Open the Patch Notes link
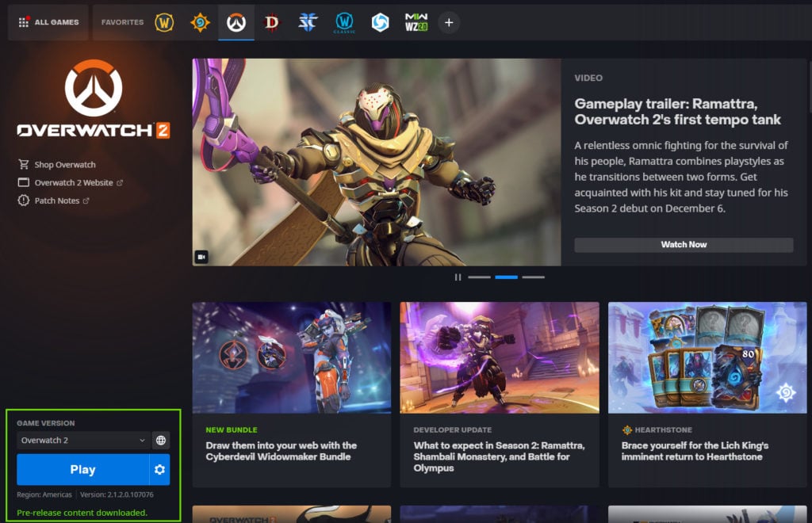812x523 pixels. tap(57, 201)
